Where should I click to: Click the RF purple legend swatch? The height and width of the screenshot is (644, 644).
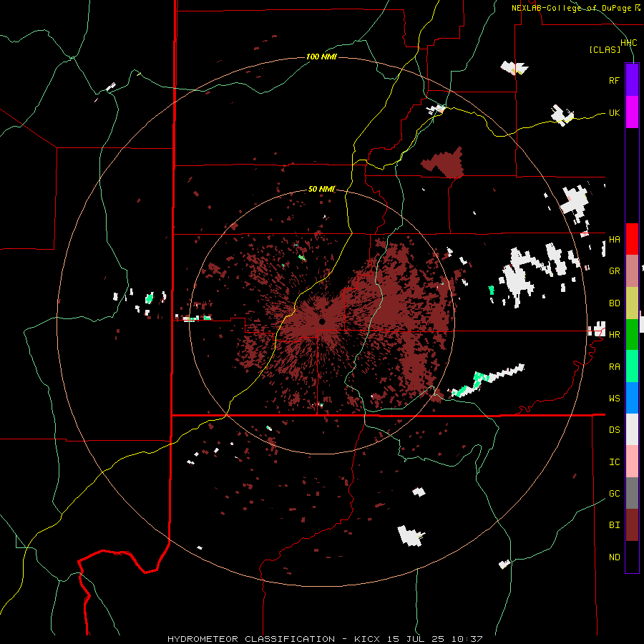click(x=632, y=80)
